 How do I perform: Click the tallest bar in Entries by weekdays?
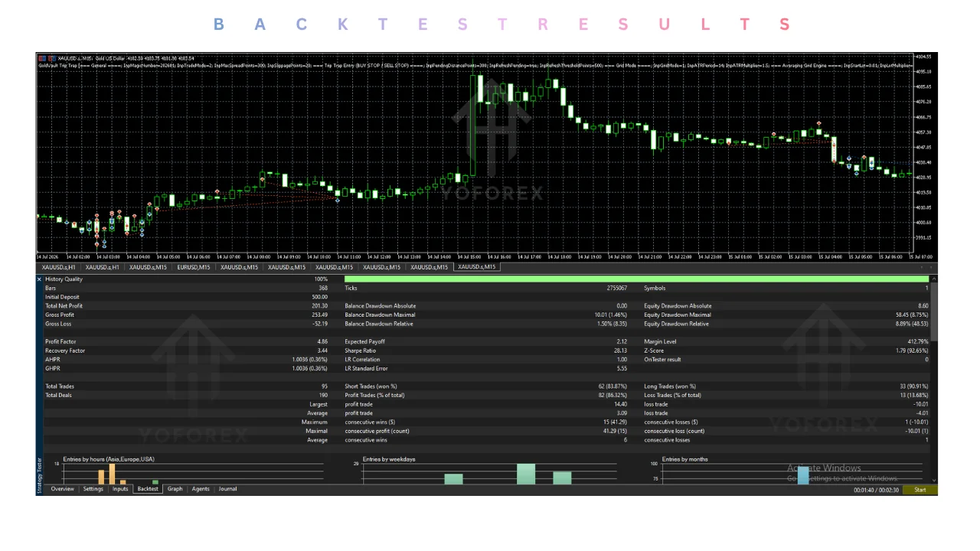[x=526, y=474]
